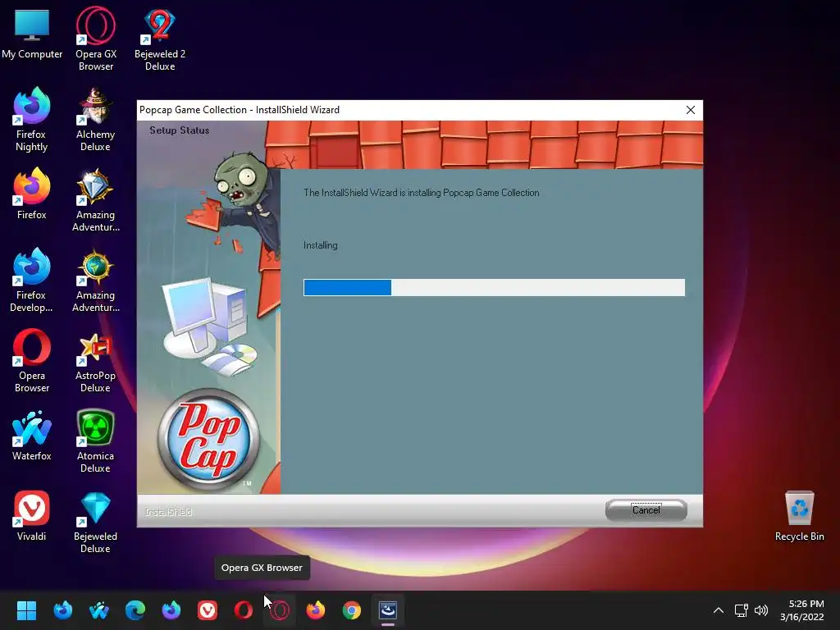This screenshot has height=630, width=840.
Task: Select the Alchemy Deluxe desktop shortcut
Action: (x=95, y=120)
